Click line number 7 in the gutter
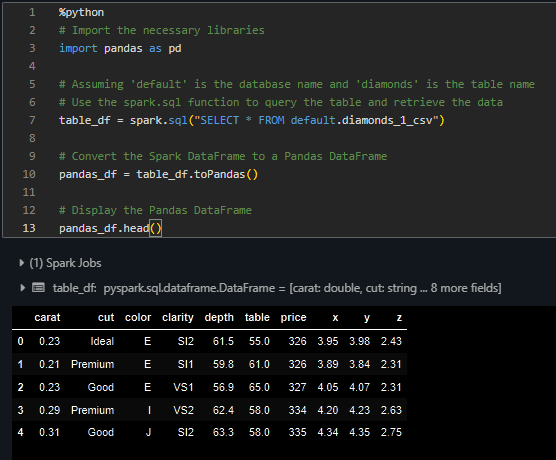Image resolution: width=556 pixels, height=460 pixels. tap(32, 120)
